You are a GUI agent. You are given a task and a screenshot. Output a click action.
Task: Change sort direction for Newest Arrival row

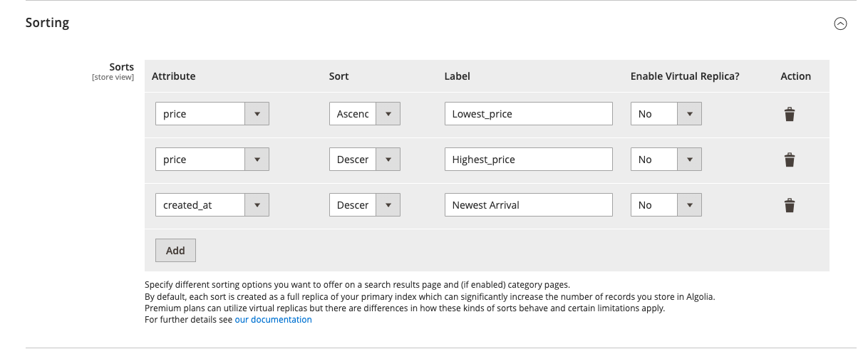(x=365, y=205)
